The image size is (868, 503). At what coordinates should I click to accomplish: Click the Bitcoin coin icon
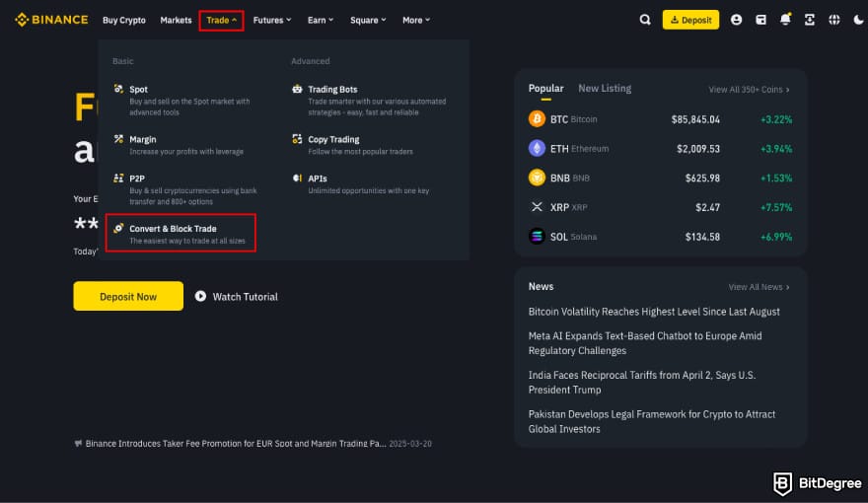[537, 119]
